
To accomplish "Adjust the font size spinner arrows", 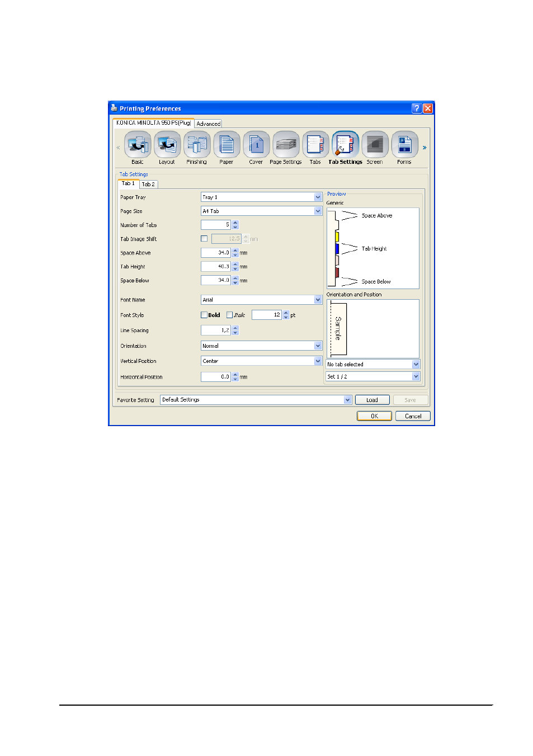I will (x=286, y=315).
